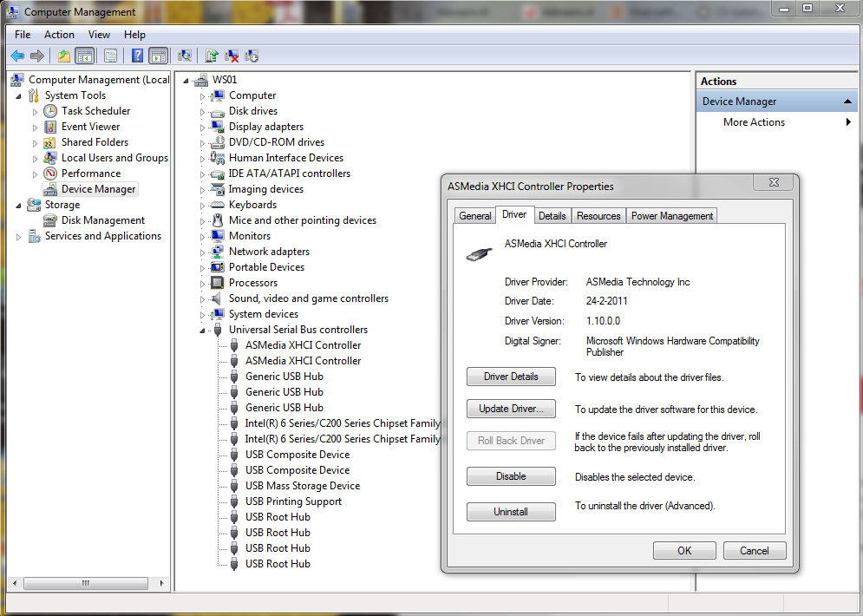Image resolution: width=863 pixels, height=616 pixels.
Task: Click the Disk drives category icon
Action: click(218, 112)
